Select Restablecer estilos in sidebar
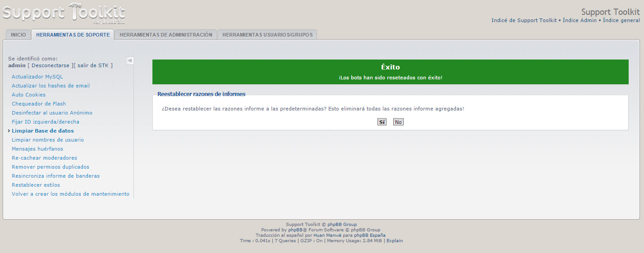644x253 pixels. pyautogui.click(x=36, y=185)
